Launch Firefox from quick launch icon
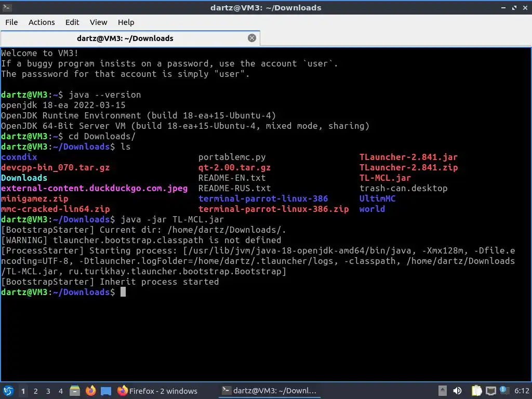This screenshot has width=532, height=399. click(x=90, y=391)
